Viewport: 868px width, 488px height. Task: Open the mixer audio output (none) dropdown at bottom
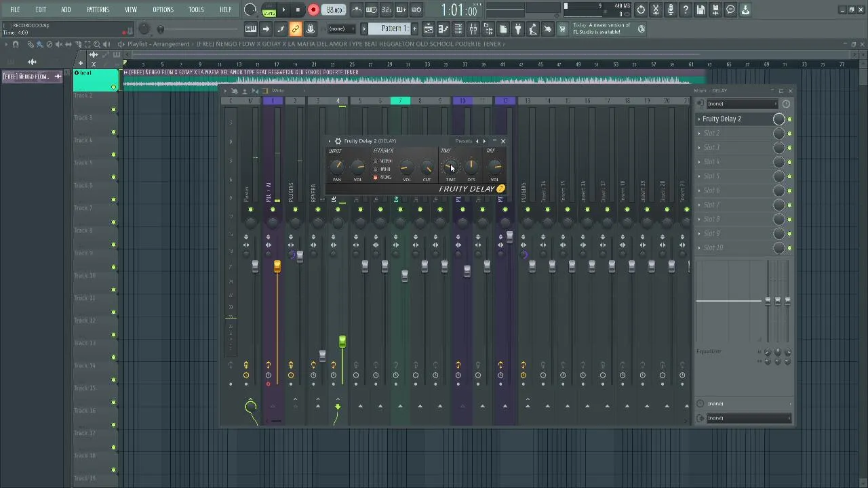(x=749, y=418)
